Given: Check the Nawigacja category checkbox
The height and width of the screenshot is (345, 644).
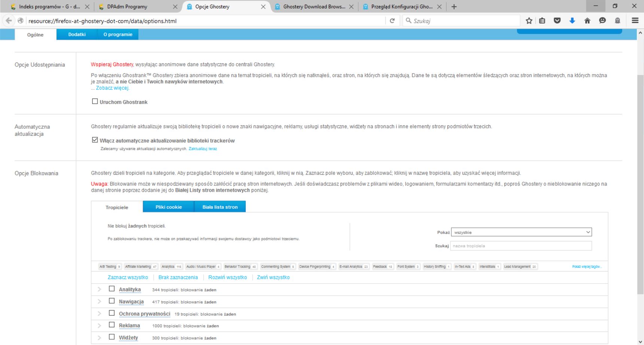Looking at the screenshot, I should tap(112, 301).
